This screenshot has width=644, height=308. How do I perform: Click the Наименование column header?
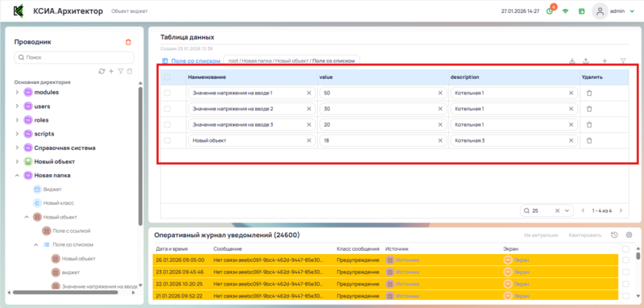pyautogui.click(x=207, y=77)
